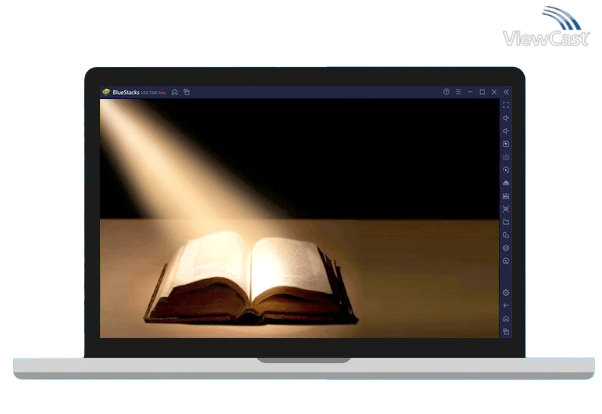Viewport: 602px width, 414px height.
Task: Click the two-rectangles sidebar icon
Action: point(506,235)
